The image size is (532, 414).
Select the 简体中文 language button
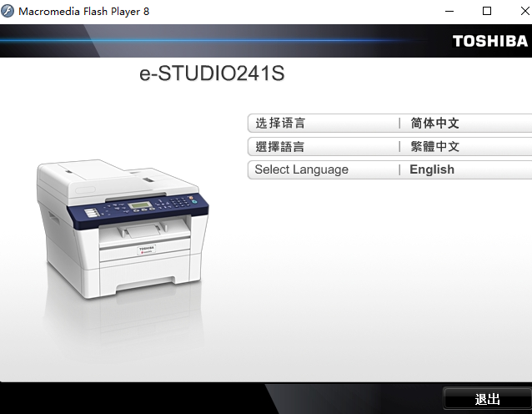390,123
